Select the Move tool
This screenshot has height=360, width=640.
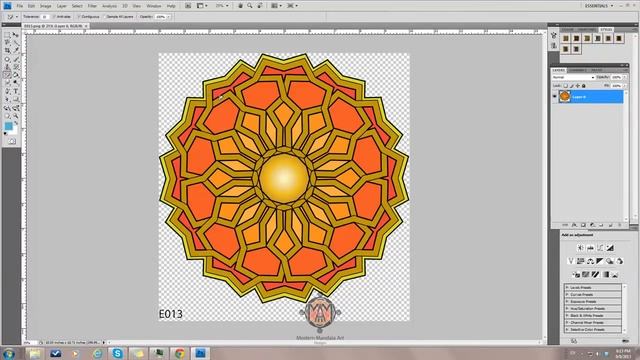[16, 35]
